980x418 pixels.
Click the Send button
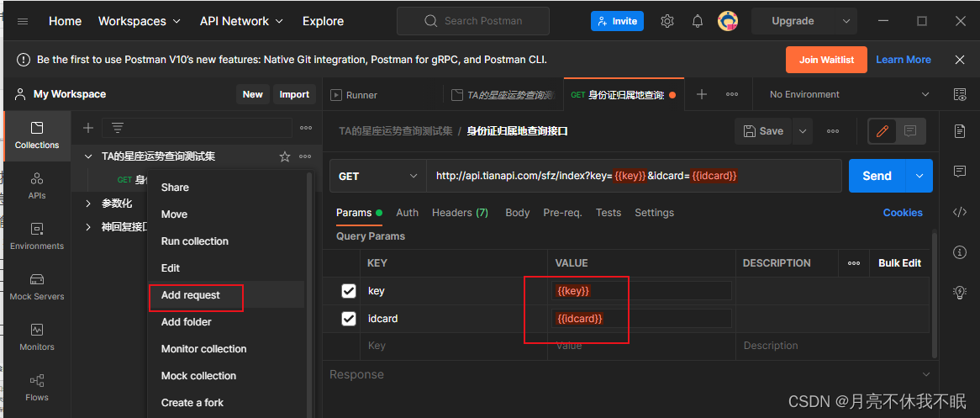coord(877,176)
